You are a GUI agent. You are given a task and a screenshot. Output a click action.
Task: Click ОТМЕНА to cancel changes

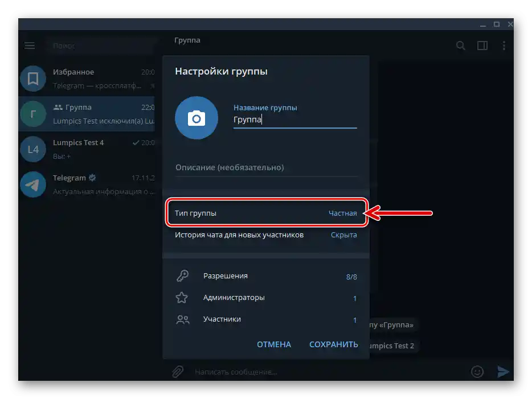pyautogui.click(x=273, y=344)
